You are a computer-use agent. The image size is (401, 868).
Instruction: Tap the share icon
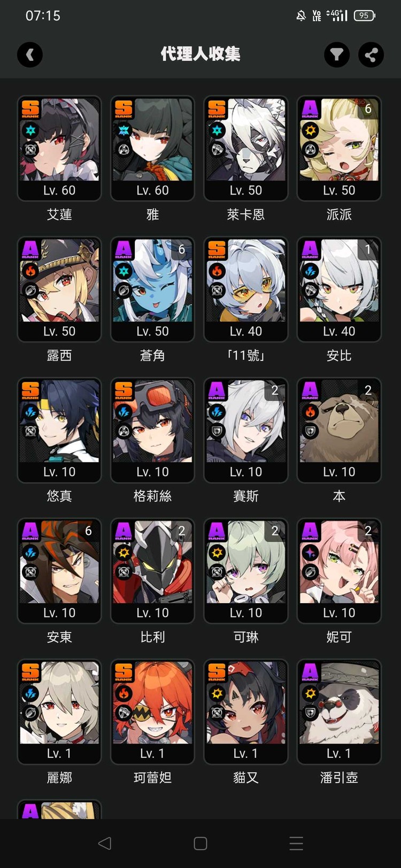tap(371, 54)
